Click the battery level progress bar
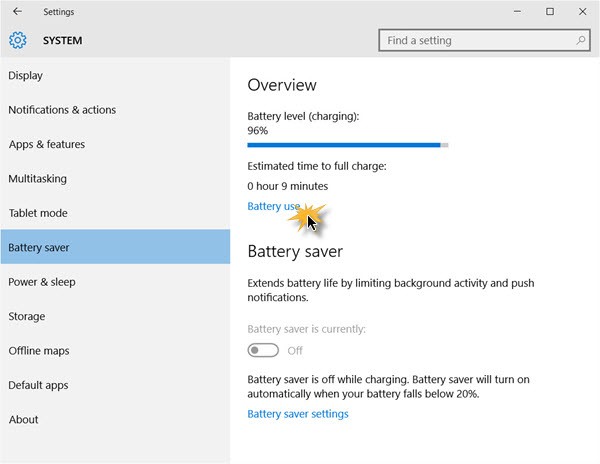Image resolution: width=600 pixels, height=464 pixels. click(x=347, y=145)
